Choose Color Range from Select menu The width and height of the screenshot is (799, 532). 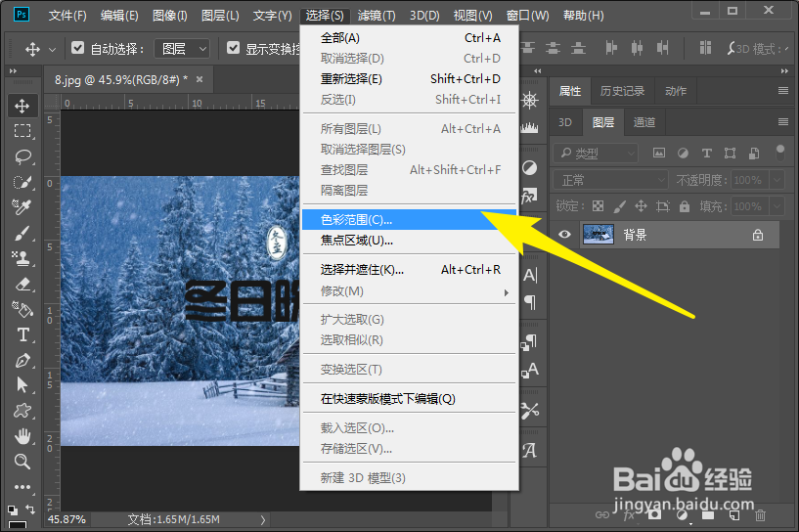tap(409, 220)
